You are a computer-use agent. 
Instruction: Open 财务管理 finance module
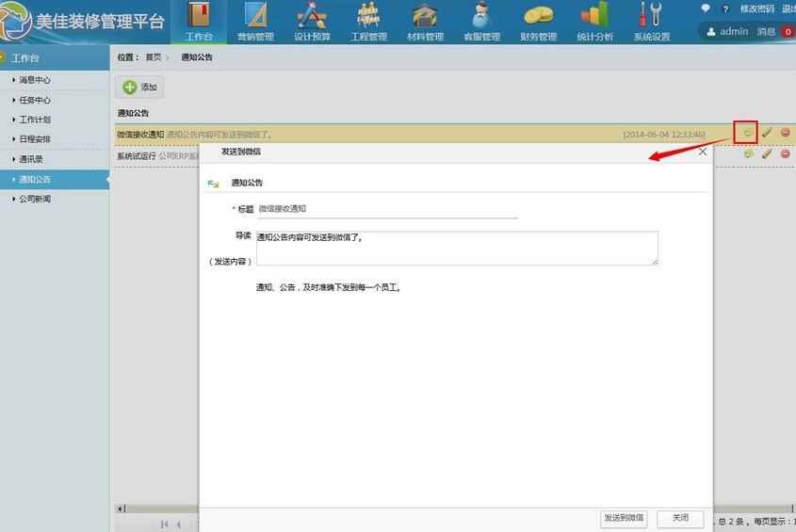click(538, 22)
